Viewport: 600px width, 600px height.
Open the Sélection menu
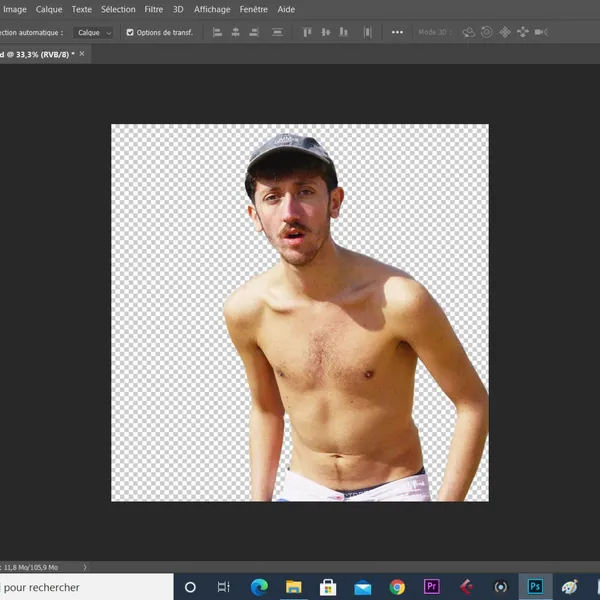click(x=118, y=9)
